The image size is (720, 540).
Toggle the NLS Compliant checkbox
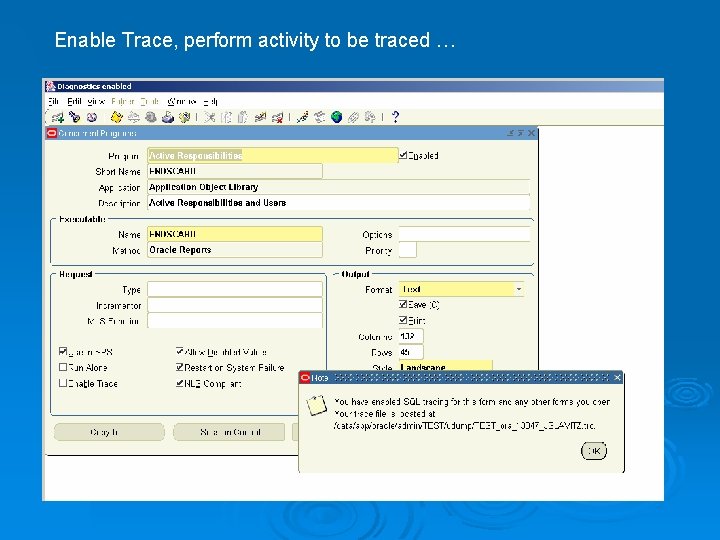pyautogui.click(x=180, y=383)
